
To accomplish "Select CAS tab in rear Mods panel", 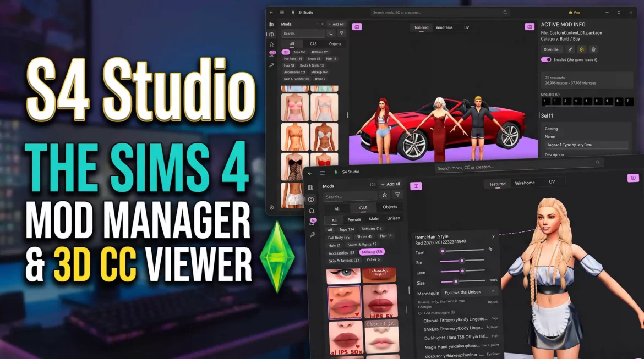I will tap(313, 44).
